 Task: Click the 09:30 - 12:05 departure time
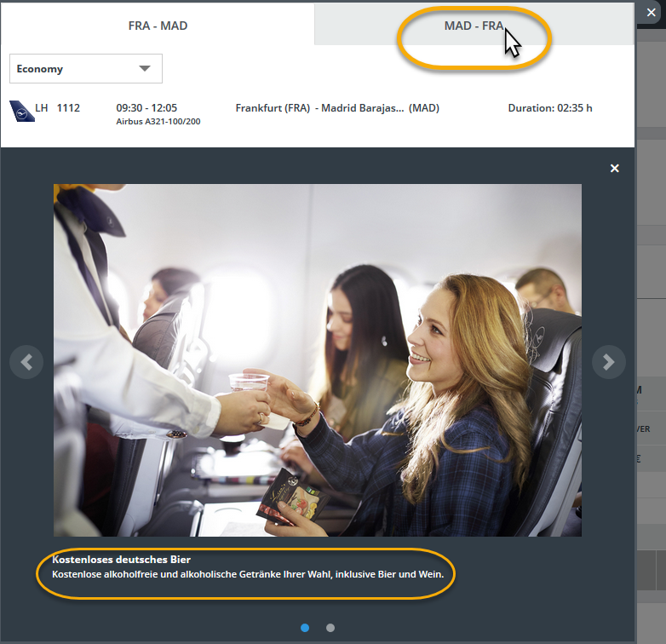pos(146,108)
